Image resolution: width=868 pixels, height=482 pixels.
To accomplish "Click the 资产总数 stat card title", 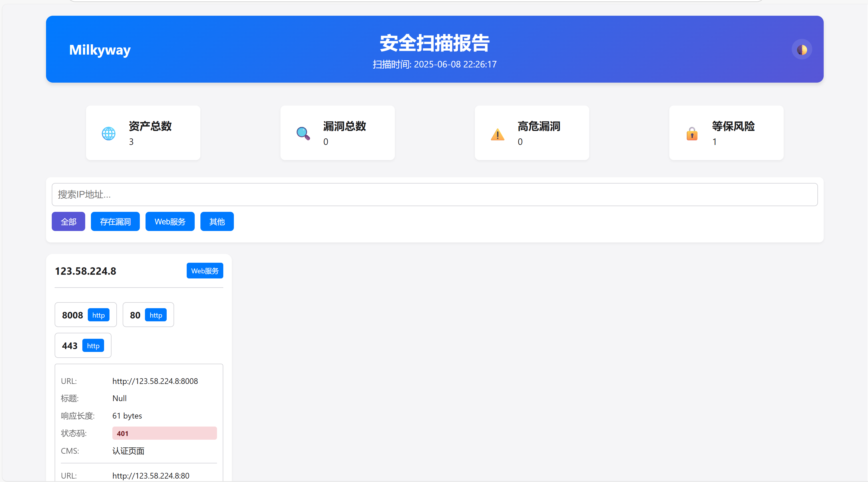I will click(150, 126).
